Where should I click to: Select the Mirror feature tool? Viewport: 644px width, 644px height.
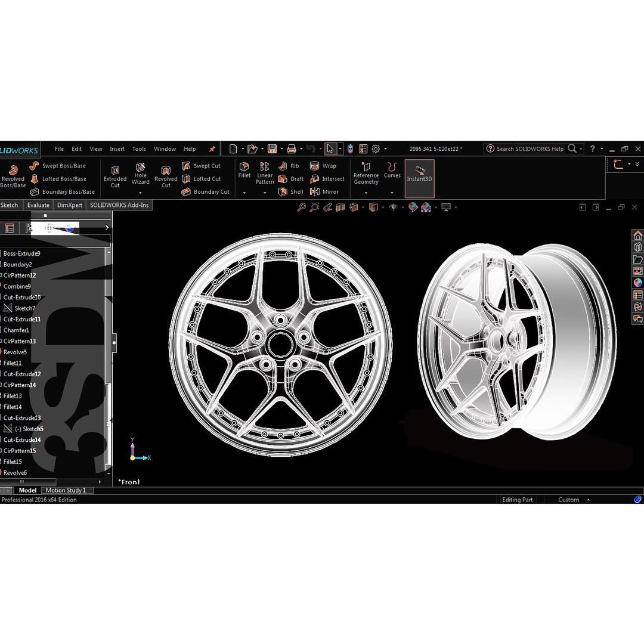pos(326,192)
